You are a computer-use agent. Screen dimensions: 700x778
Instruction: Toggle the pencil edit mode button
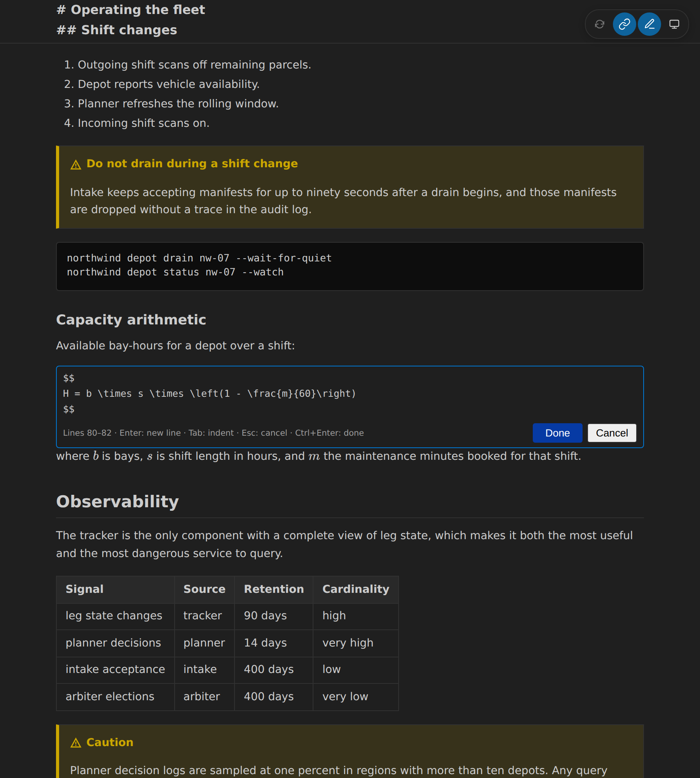pyautogui.click(x=649, y=25)
